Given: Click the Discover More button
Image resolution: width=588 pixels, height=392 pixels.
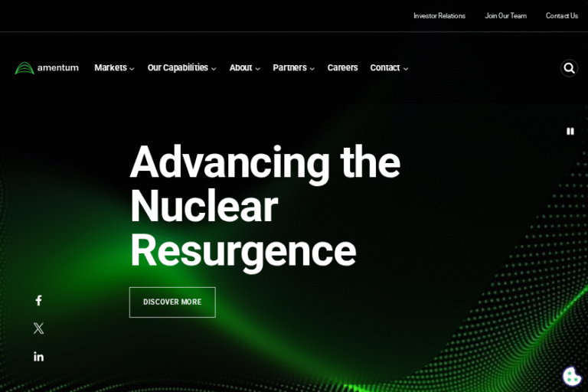Looking at the screenshot, I should click(x=172, y=302).
